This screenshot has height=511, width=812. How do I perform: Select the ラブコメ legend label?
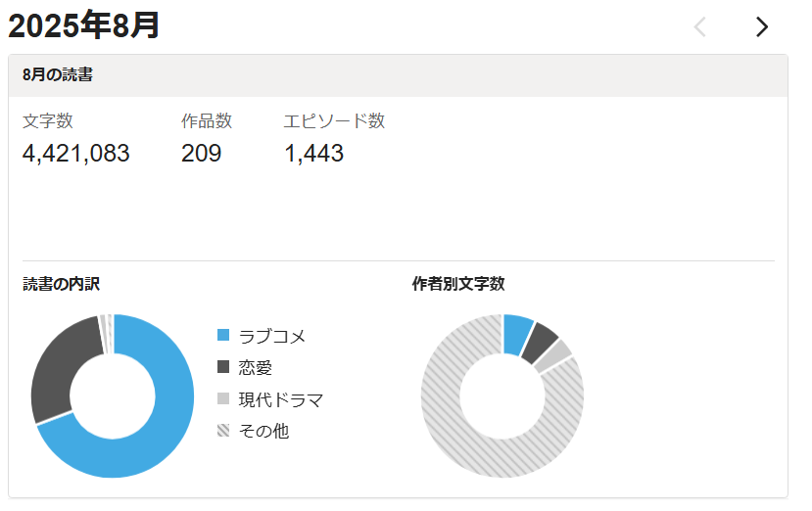click(x=272, y=336)
